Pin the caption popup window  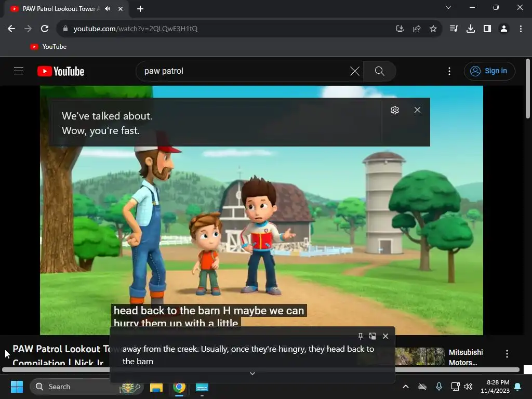pos(361,336)
